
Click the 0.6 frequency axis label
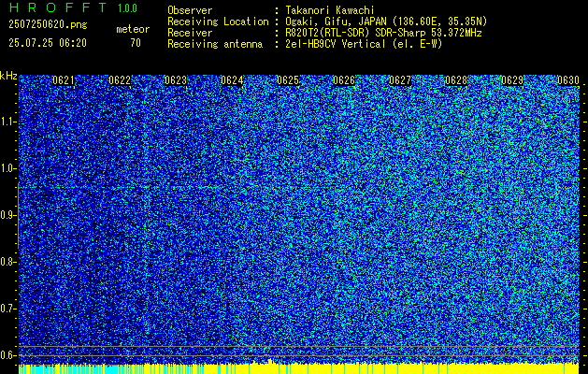tap(7, 355)
